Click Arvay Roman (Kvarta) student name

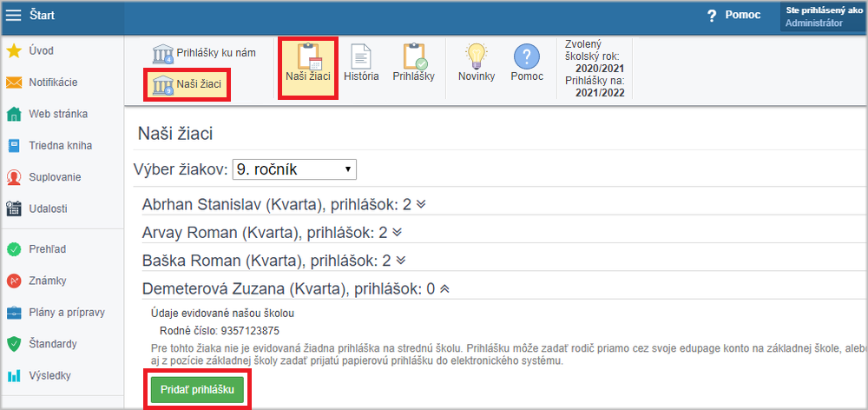(220, 232)
